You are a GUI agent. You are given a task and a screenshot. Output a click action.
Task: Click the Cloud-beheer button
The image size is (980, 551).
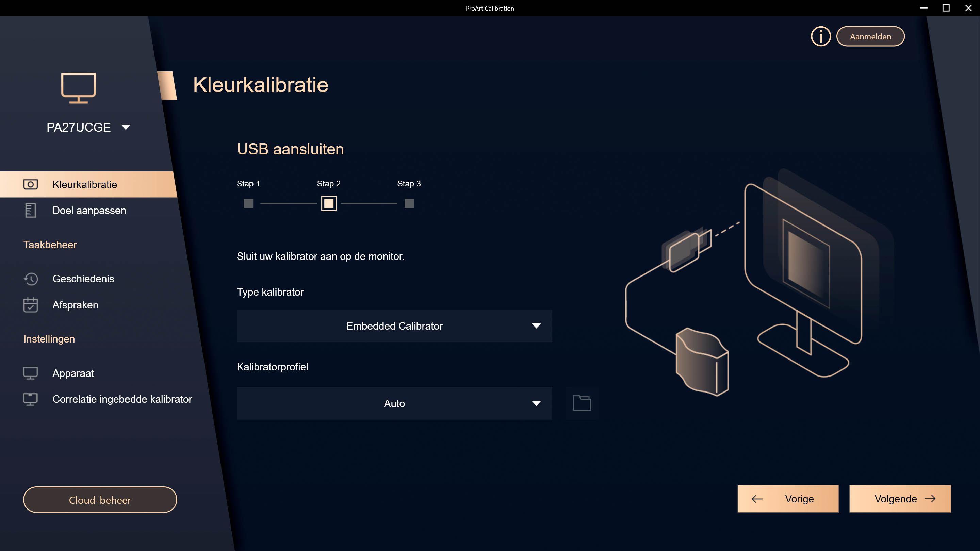[x=100, y=500]
